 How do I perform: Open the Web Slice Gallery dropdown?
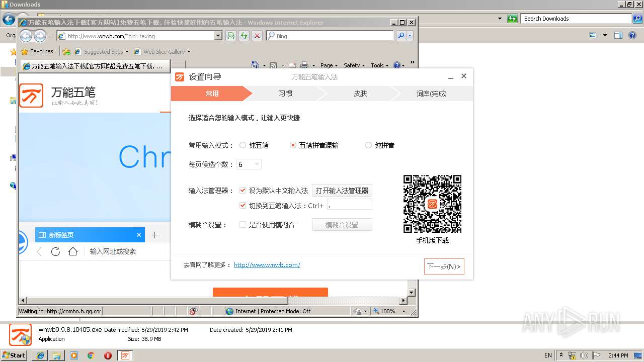(189, 51)
